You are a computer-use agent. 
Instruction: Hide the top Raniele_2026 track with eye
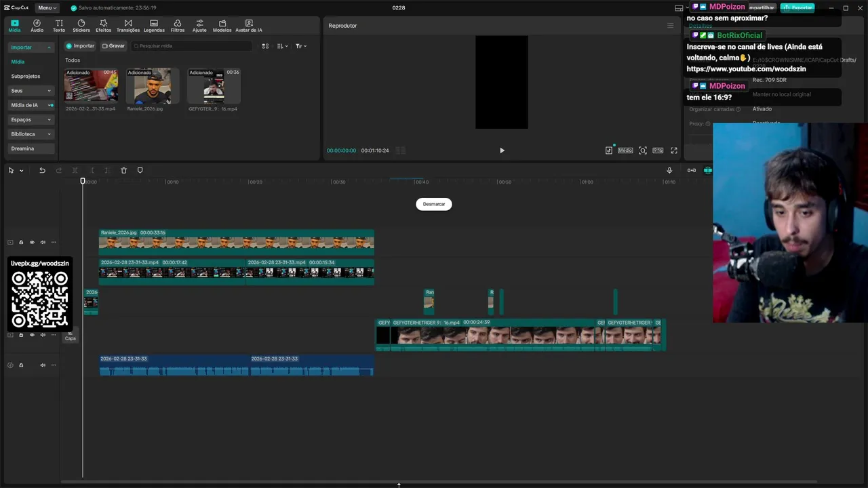pyautogui.click(x=32, y=242)
